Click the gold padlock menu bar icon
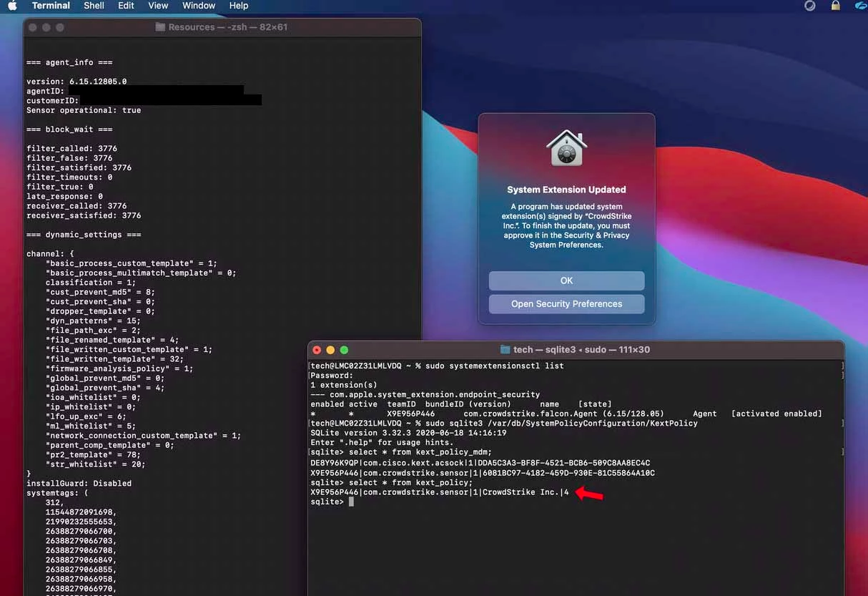This screenshot has width=868, height=596. coord(835,6)
